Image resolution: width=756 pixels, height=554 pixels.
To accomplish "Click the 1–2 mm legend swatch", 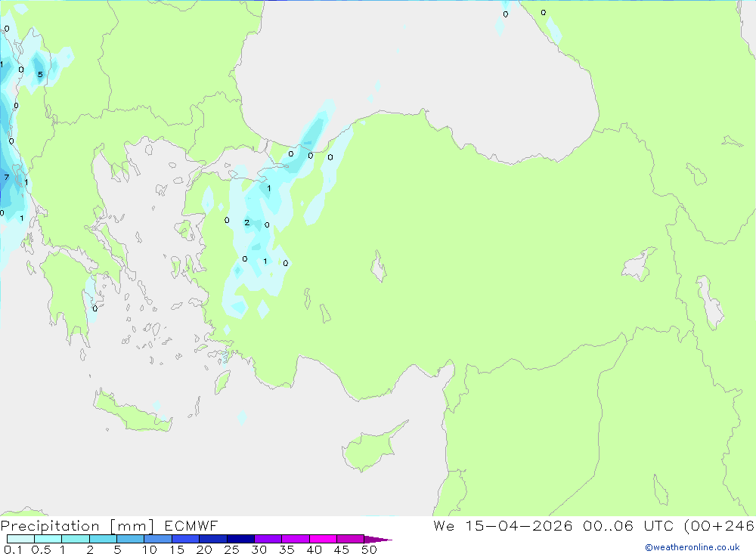I will (x=76, y=539).
